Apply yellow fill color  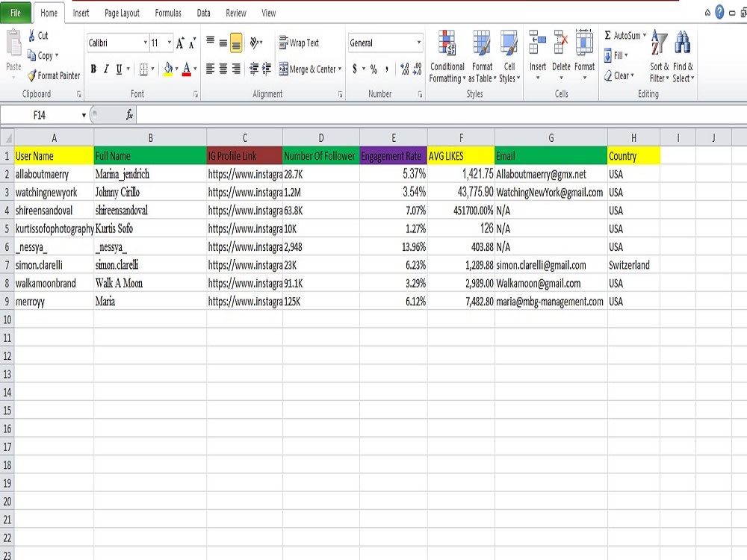(168, 69)
